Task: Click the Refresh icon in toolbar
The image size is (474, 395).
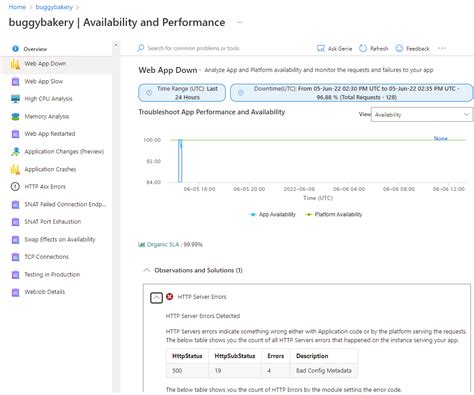Action: [x=363, y=48]
